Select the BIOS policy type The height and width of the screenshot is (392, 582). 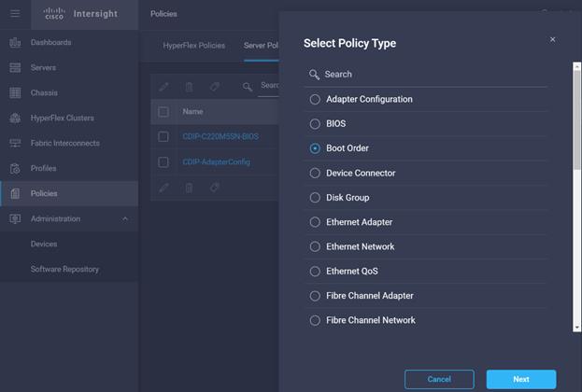point(315,124)
